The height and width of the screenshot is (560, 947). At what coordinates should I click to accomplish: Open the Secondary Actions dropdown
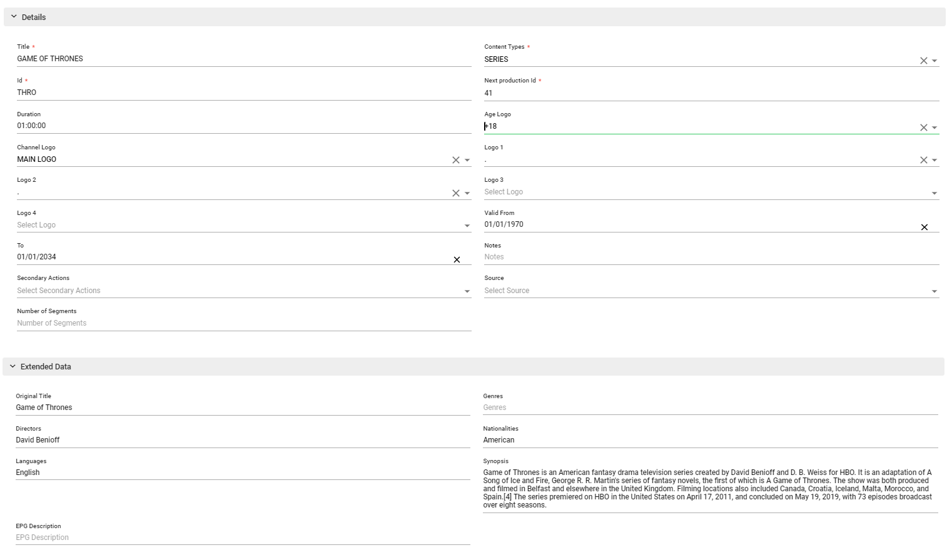tap(467, 291)
